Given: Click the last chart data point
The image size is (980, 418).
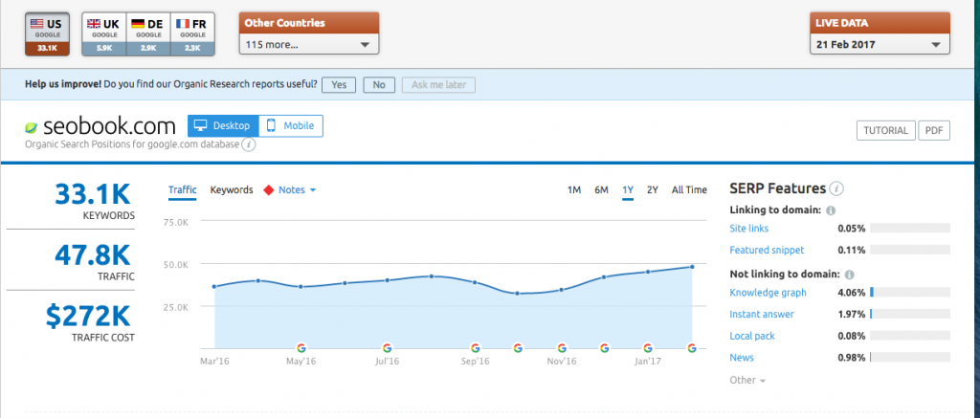Looking at the screenshot, I should [x=692, y=267].
